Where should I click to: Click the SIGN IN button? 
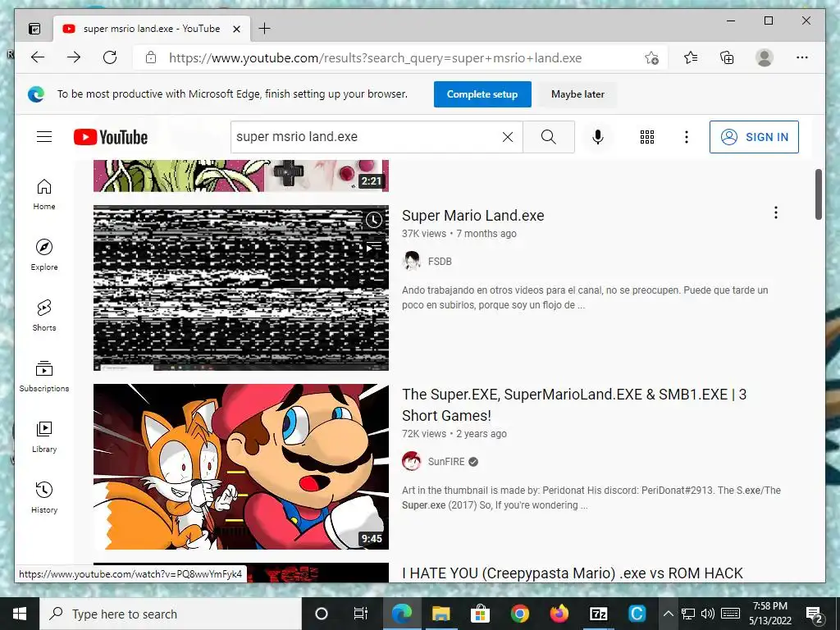754,137
